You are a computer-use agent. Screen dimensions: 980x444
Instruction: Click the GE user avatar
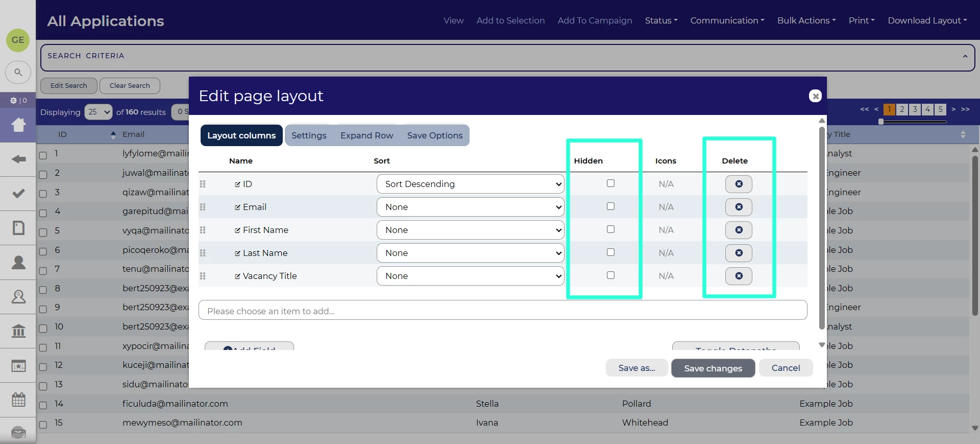18,40
